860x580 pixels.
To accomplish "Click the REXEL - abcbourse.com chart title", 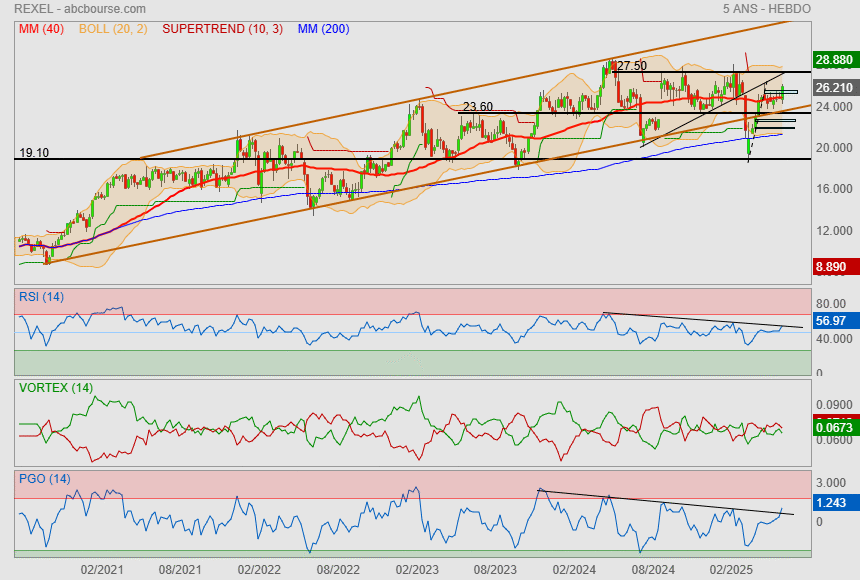I will tap(80, 9).
